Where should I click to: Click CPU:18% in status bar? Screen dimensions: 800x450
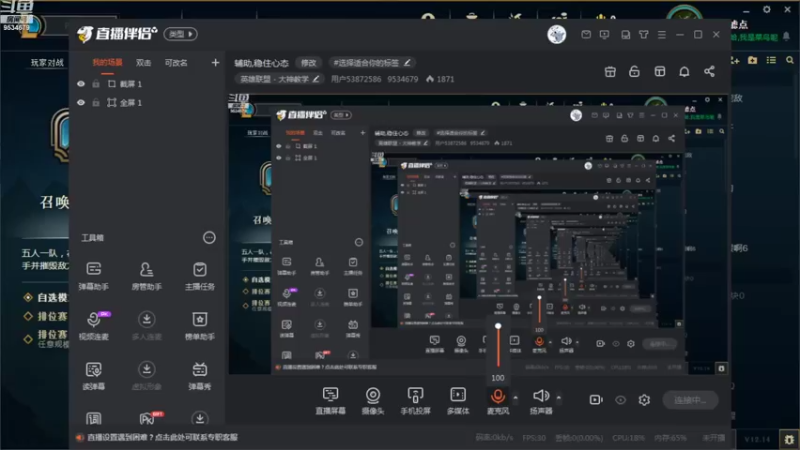pyautogui.click(x=628, y=438)
